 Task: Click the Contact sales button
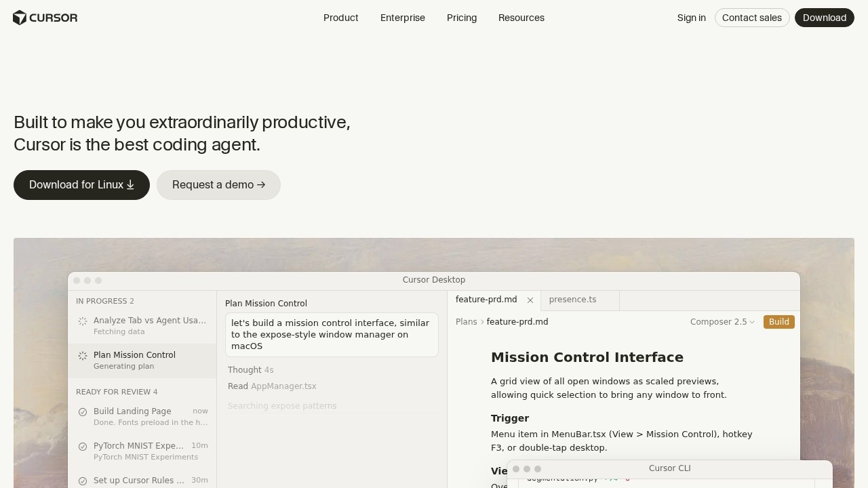coord(752,18)
